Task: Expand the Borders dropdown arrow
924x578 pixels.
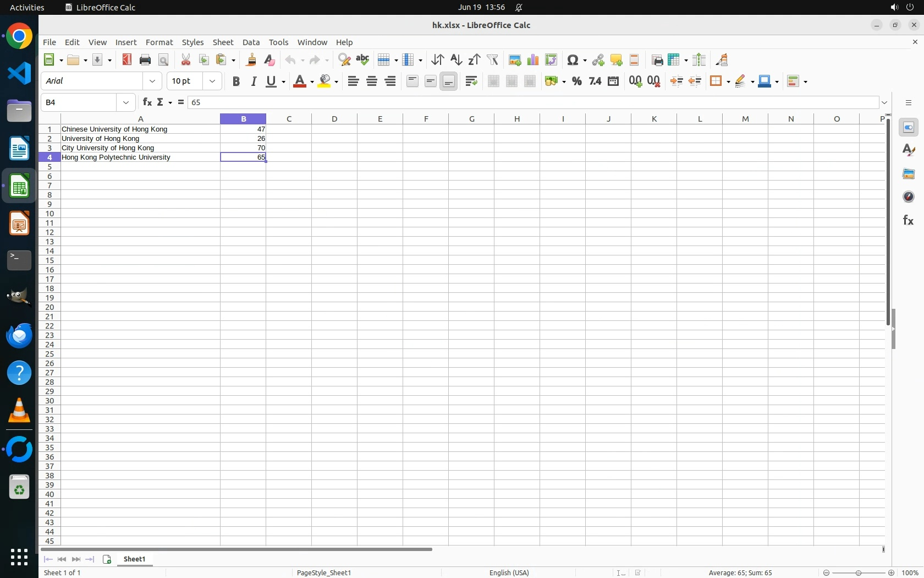Action: coord(727,81)
